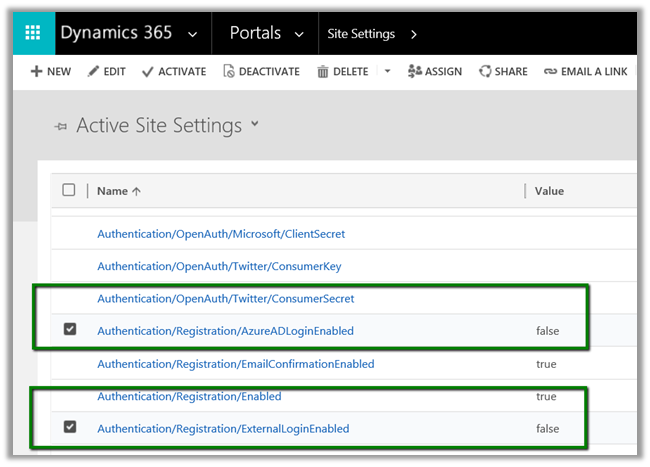
Task: Click the Activate checkmark icon
Action: [148, 72]
